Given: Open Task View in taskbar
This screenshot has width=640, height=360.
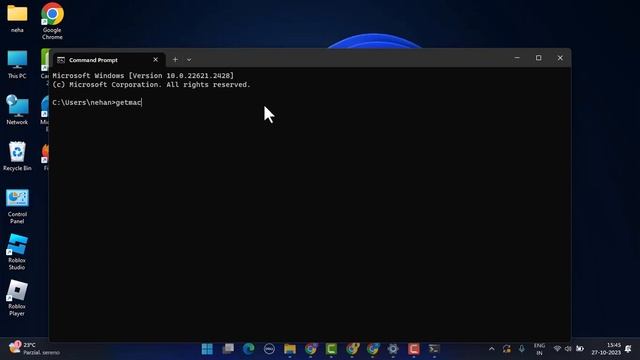Looking at the screenshot, I should coord(228,349).
